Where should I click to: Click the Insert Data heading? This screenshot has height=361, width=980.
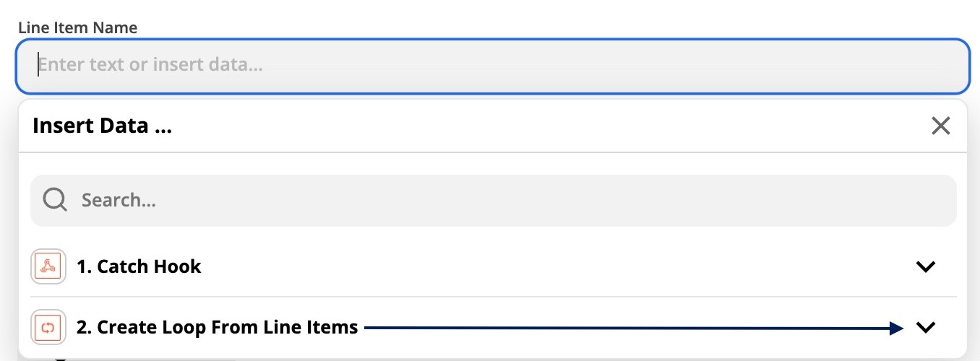[102, 126]
